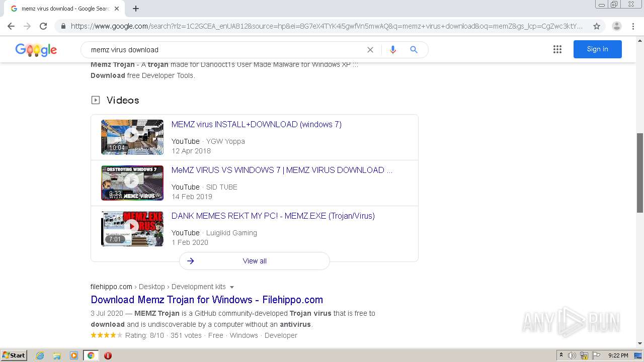Open network tray icon
The height and width of the screenshot is (362, 644).
pyautogui.click(x=584, y=355)
